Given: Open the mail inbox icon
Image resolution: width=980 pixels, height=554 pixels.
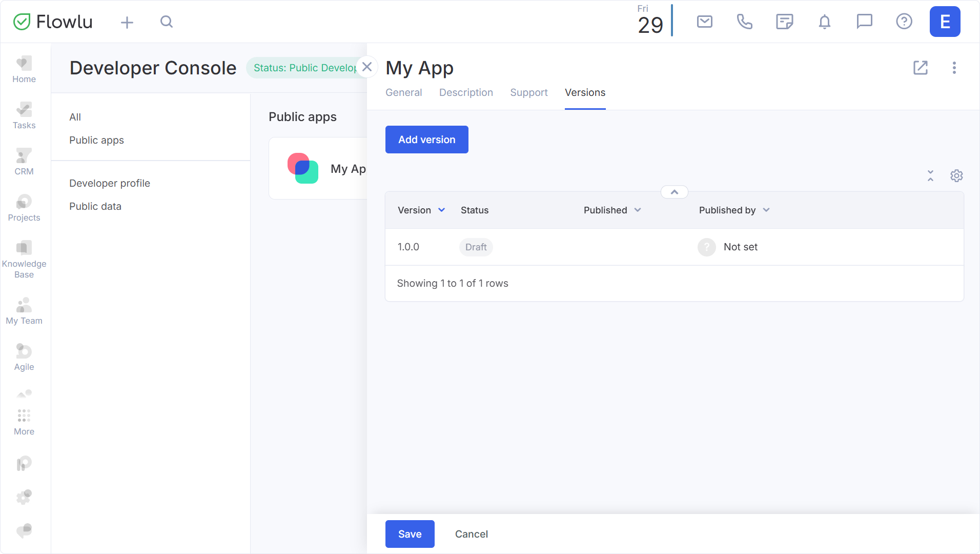Looking at the screenshot, I should pyautogui.click(x=705, y=22).
